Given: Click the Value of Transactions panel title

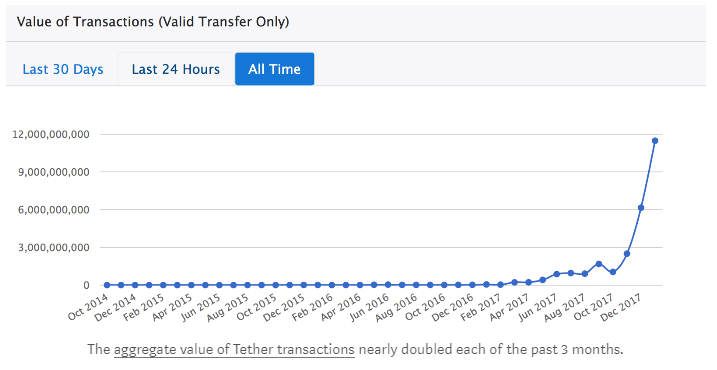Looking at the screenshot, I should tap(153, 22).
